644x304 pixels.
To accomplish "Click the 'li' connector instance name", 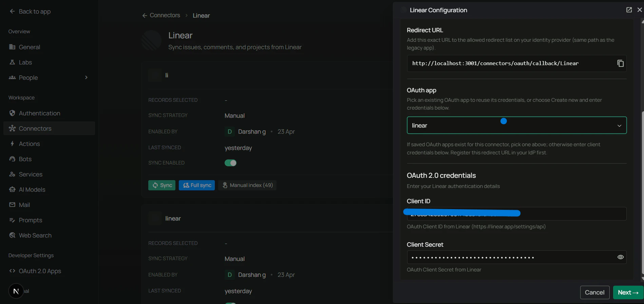I will [167, 75].
